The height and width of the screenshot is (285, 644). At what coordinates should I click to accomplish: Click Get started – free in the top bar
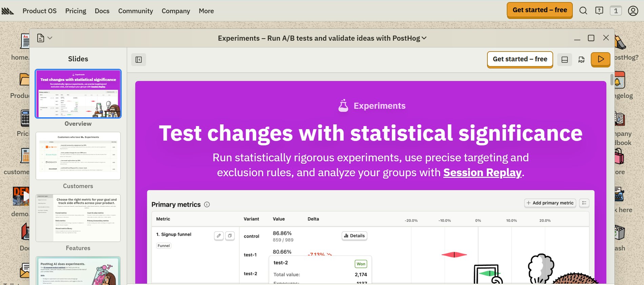click(540, 10)
